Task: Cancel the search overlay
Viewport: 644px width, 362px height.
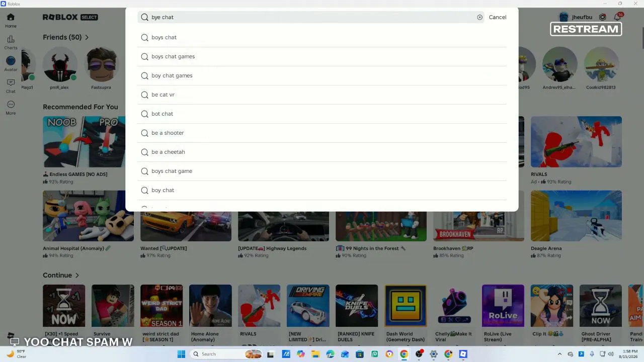Action: tap(498, 17)
